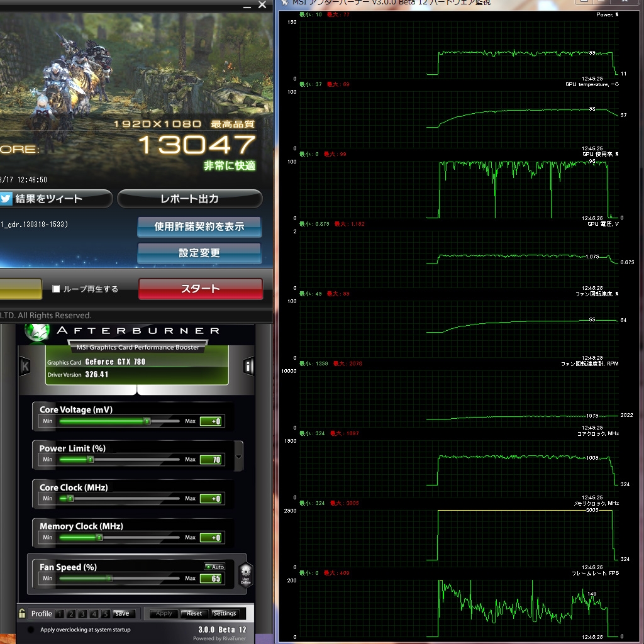644x644 pixels.
Task: Select profile slot 3
Action: click(x=82, y=614)
